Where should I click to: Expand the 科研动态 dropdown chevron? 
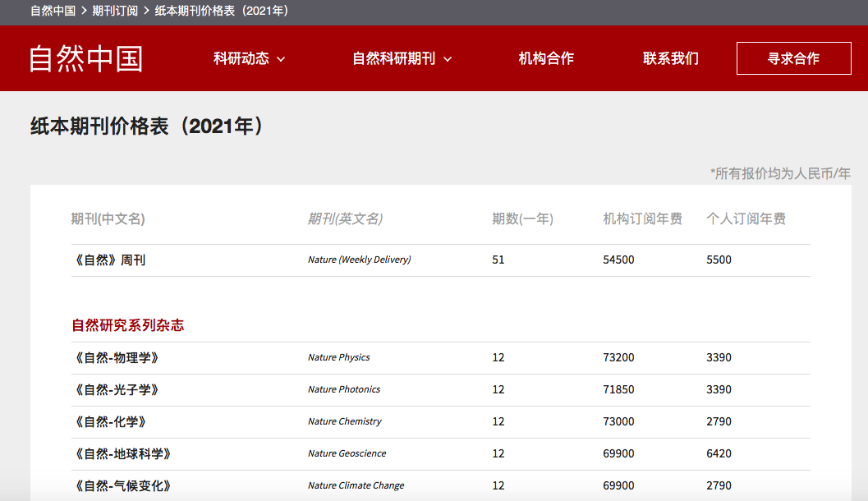coord(281,59)
